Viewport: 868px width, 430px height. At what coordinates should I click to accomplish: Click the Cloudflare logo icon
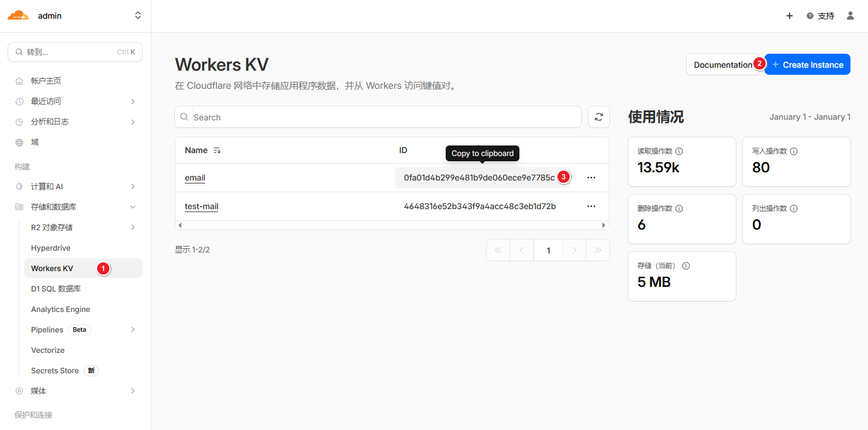18,16
